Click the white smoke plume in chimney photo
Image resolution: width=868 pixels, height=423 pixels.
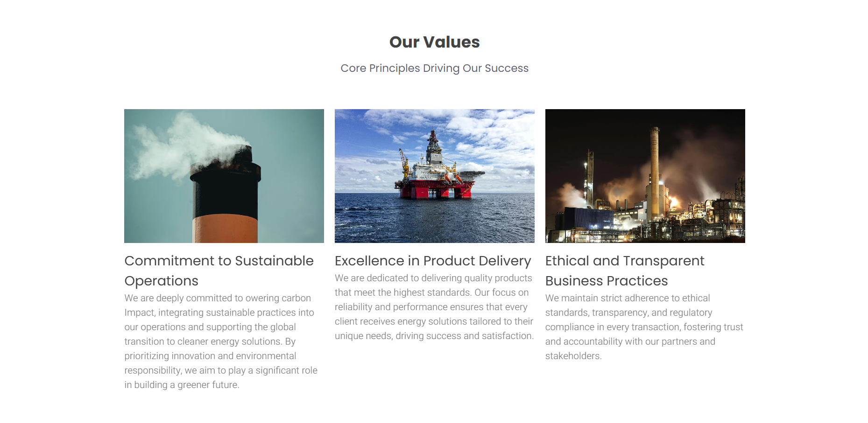click(x=173, y=145)
